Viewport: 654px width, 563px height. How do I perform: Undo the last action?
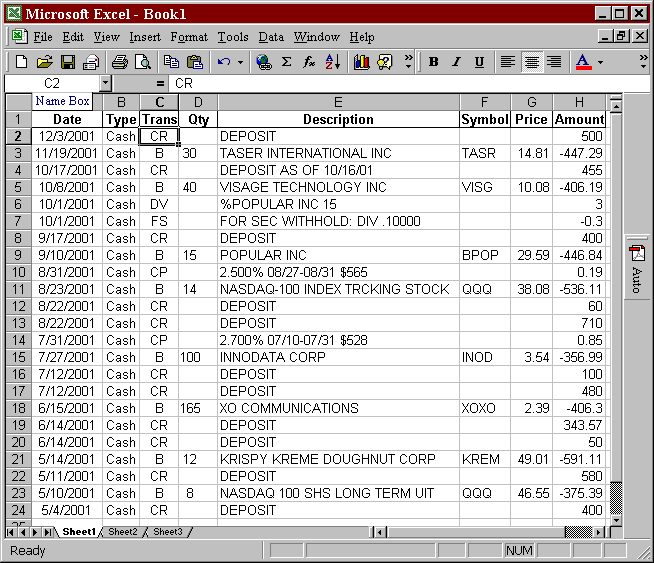pos(224,62)
